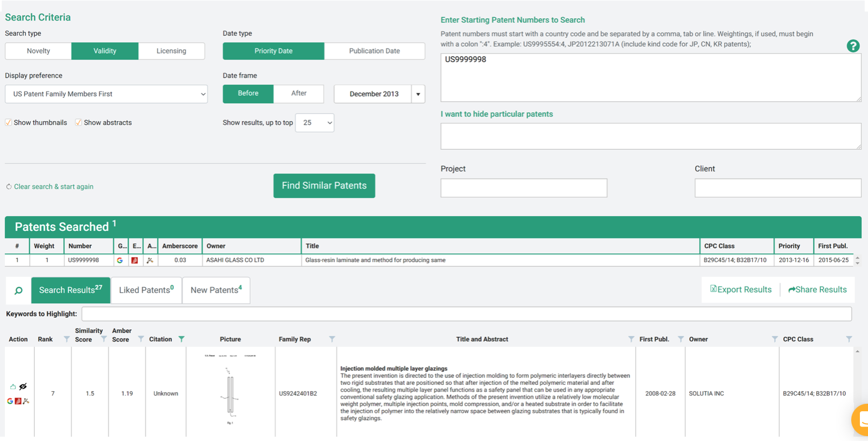Hide result US9242401B2 with crossed-eye icon

(x=23, y=386)
